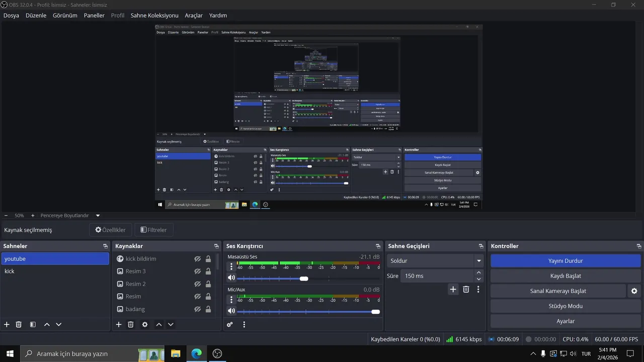Toggle visibility of badang source
The image size is (644, 362).
click(198, 309)
